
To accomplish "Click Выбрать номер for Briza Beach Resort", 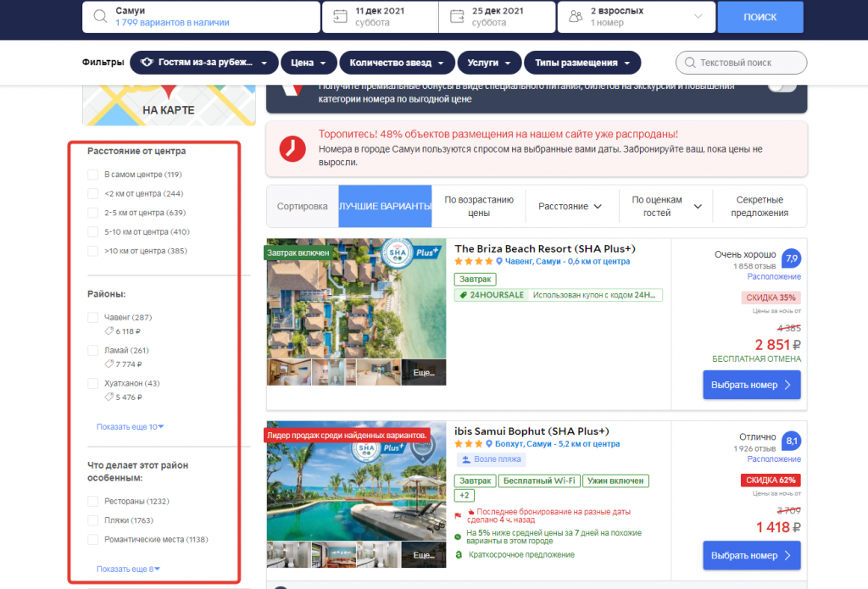I will click(x=752, y=385).
